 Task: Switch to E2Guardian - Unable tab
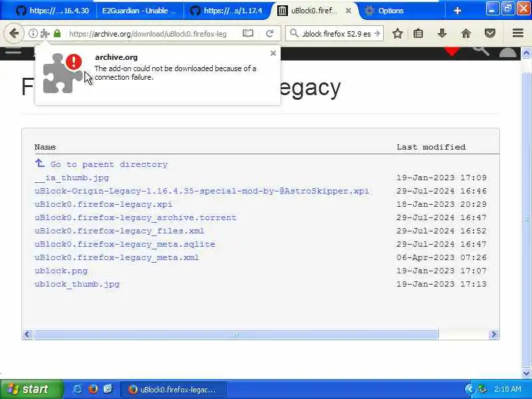click(x=139, y=11)
